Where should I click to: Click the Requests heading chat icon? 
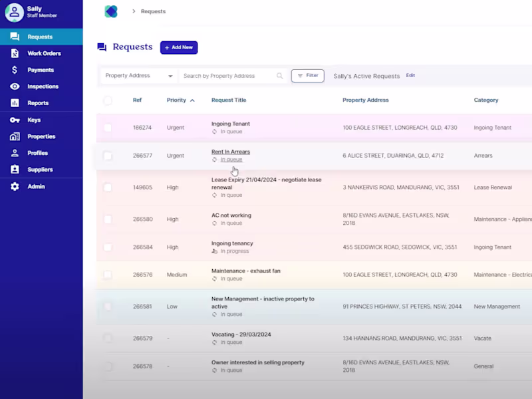click(102, 47)
